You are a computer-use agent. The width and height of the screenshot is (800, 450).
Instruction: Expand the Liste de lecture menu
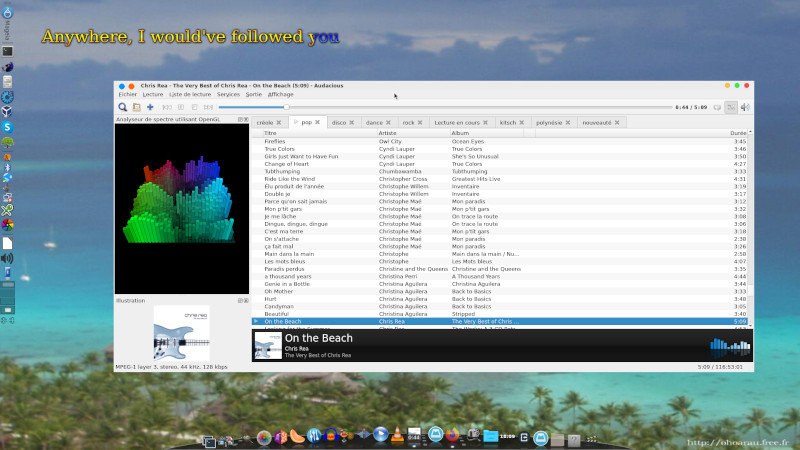[189, 94]
